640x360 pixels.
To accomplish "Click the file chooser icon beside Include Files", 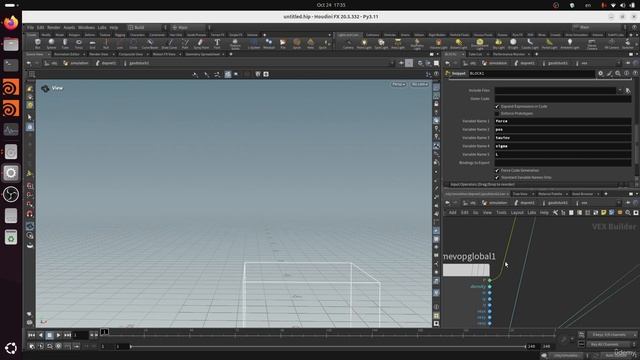I will [628, 91].
